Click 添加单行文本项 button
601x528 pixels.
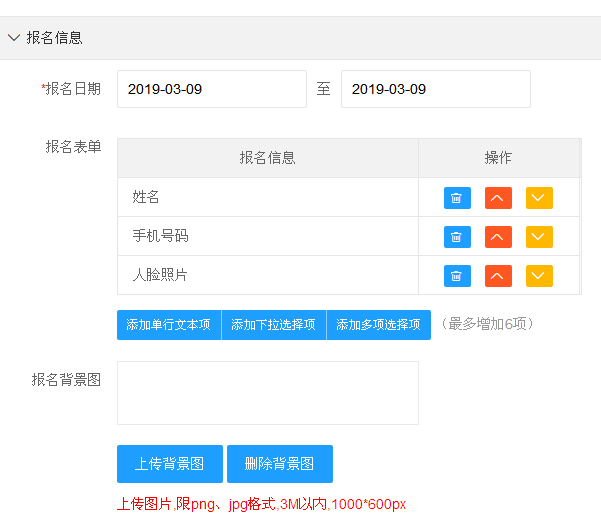[169, 325]
